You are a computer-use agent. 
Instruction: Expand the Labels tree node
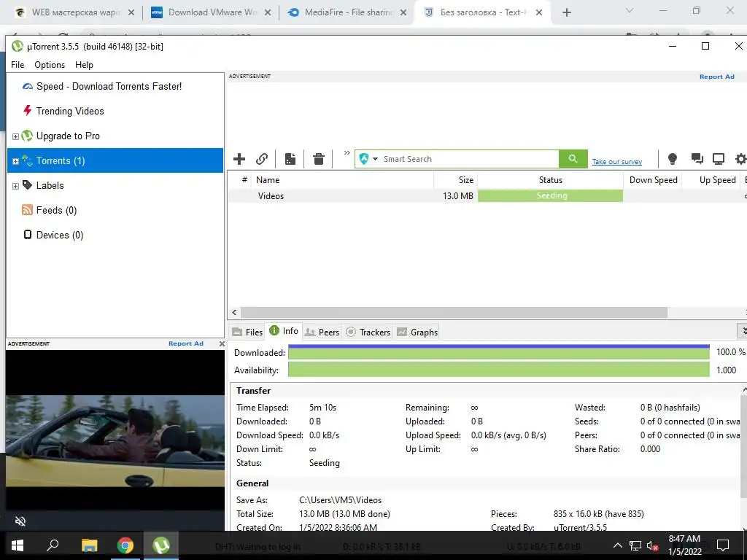point(16,186)
